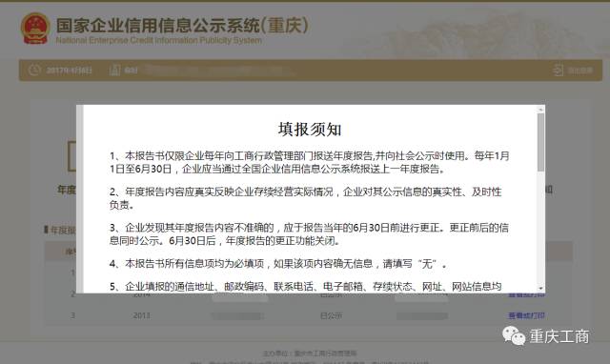This screenshot has height=364, width=610.
Task: Click the scroll-up arrow of the 填报须知 dialog
Action: pos(540,110)
